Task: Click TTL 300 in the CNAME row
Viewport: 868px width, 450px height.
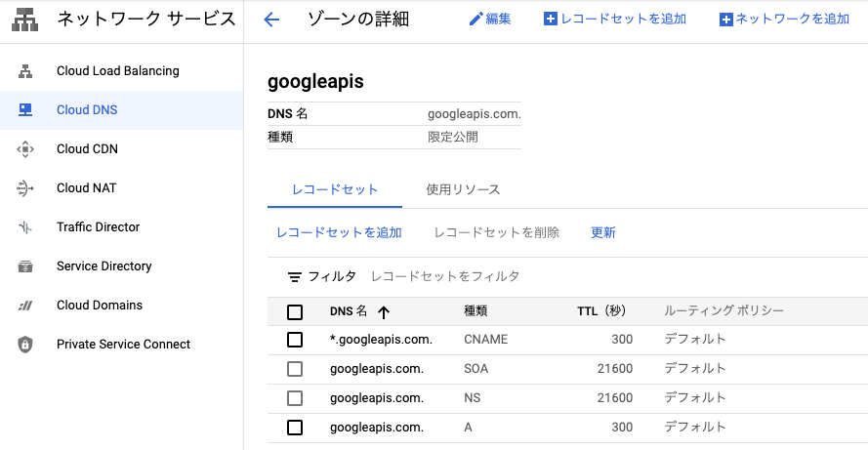Action: [622, 340]
